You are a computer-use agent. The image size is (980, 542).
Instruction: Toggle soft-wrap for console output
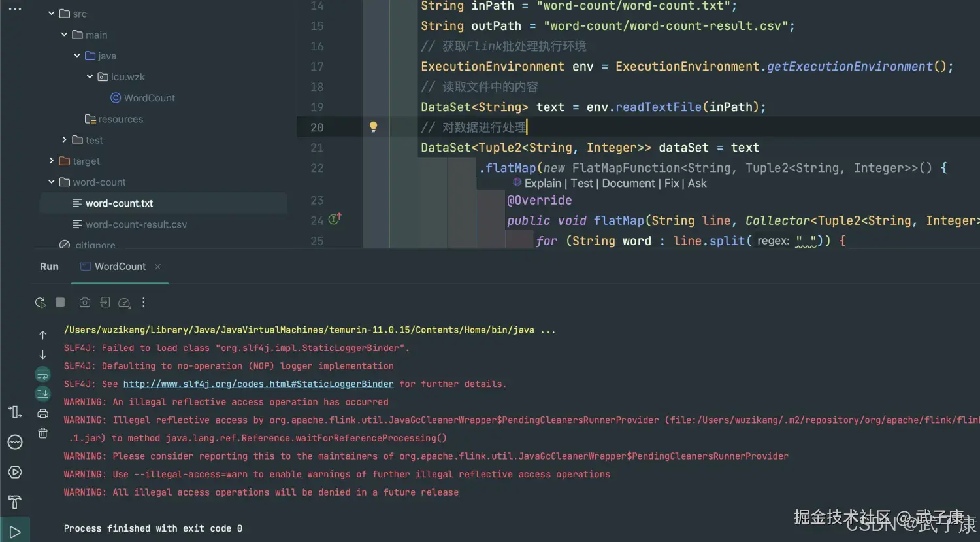pyautogui.click(x=42, y=375)
